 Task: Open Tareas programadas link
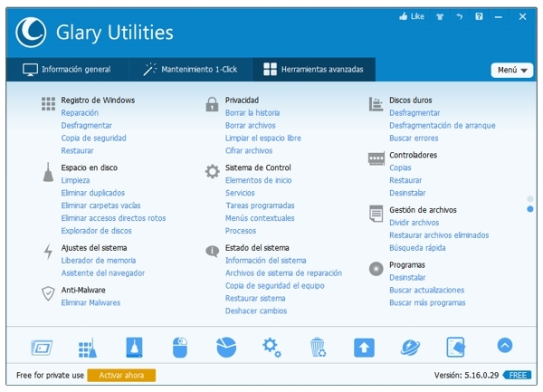[260, 206]
